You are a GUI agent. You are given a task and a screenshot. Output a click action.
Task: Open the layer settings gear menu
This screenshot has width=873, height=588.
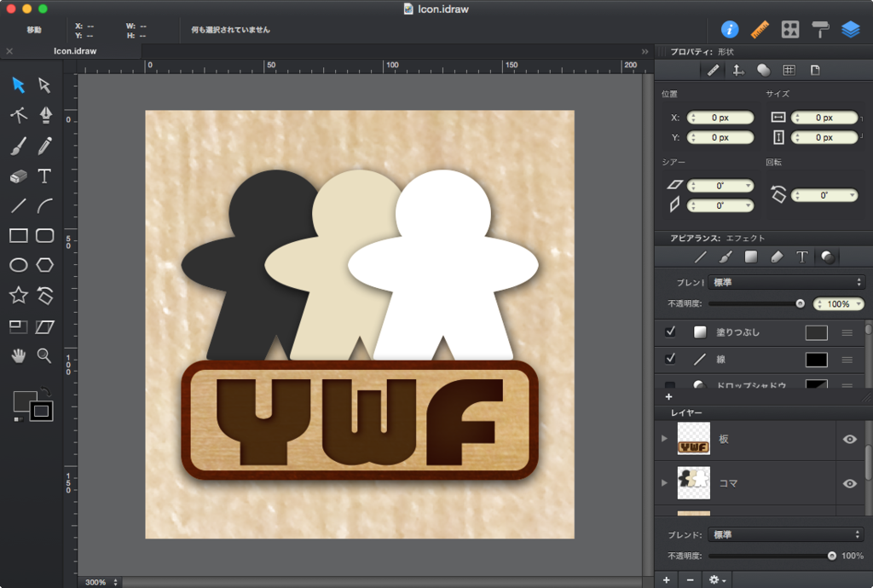[716, 580]
